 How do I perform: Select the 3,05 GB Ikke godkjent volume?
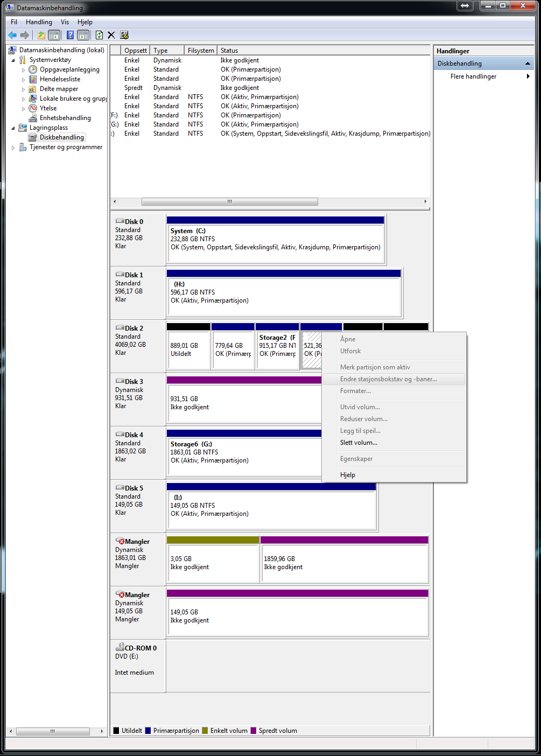(213, 559)
